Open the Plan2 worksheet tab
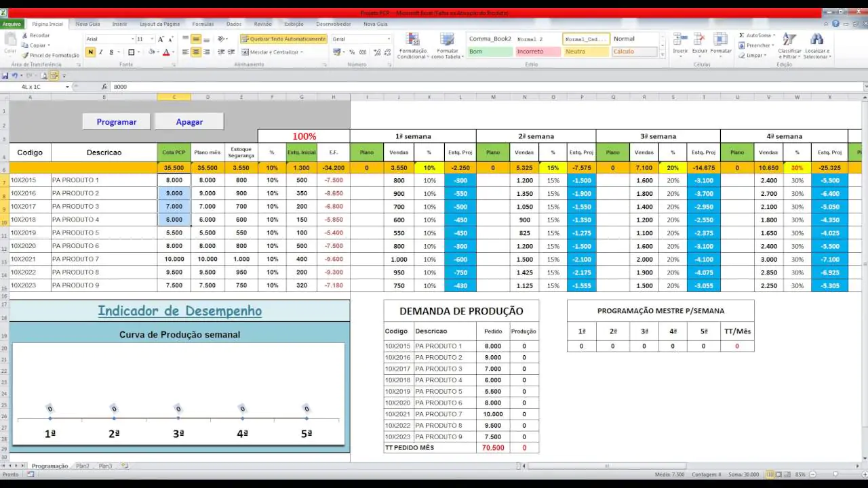 tap(82, 466)
